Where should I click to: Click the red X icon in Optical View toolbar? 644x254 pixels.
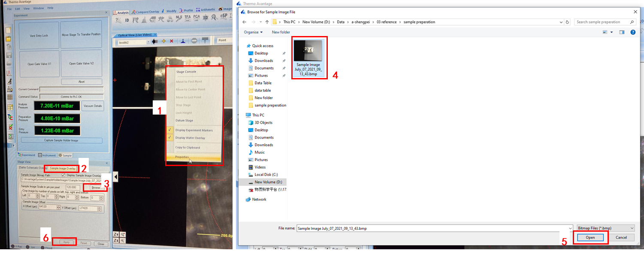pos(172,41)
